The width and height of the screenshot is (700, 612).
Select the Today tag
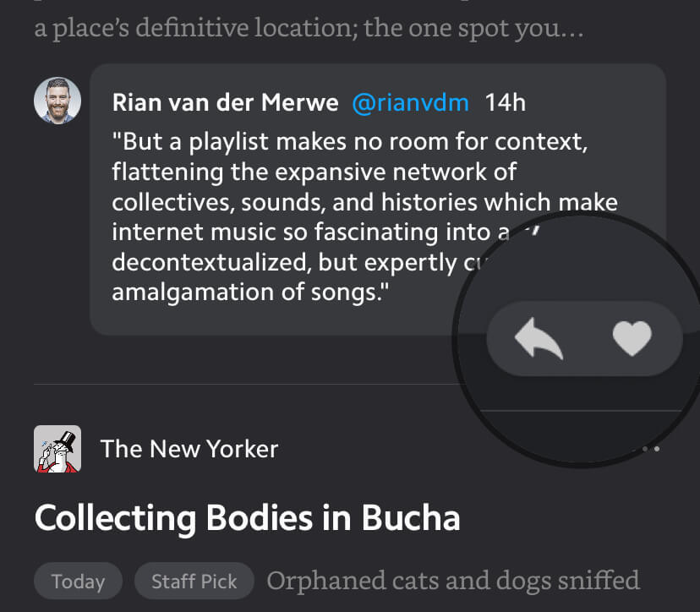78,582
